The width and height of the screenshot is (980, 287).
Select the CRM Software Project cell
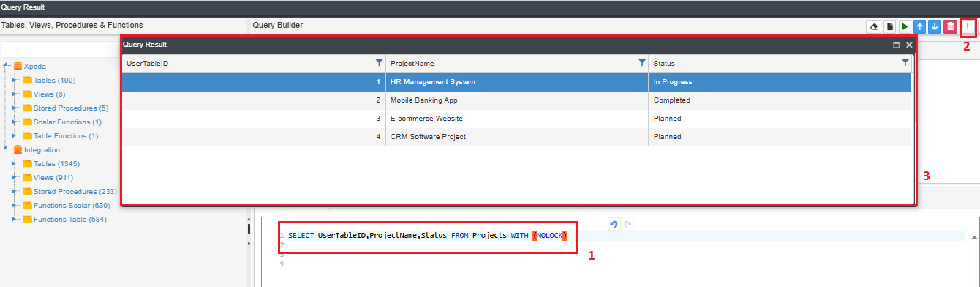point(516,137)
